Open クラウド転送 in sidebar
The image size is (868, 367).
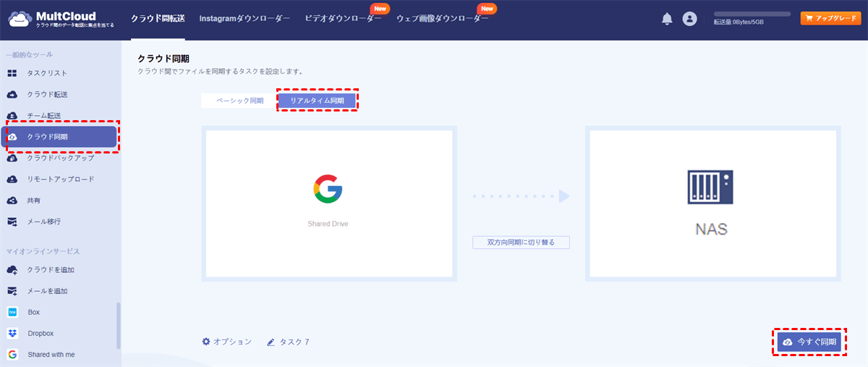47,94
